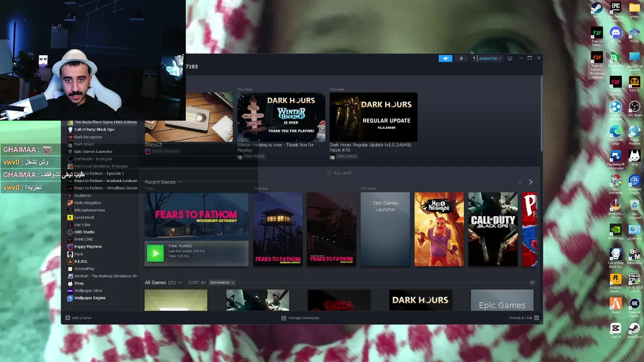
Task: Open Manage Downloads
Action: point(300,318)
